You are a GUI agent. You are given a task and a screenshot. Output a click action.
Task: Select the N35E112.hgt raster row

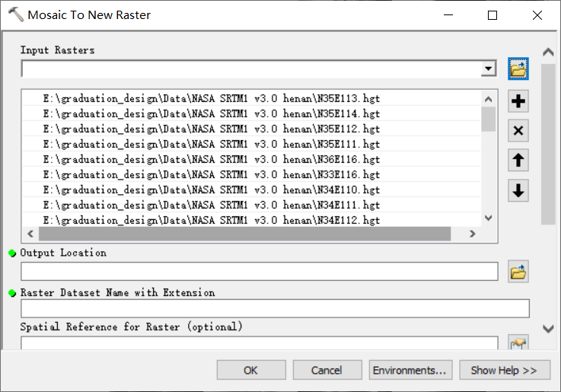click(251, 129)
